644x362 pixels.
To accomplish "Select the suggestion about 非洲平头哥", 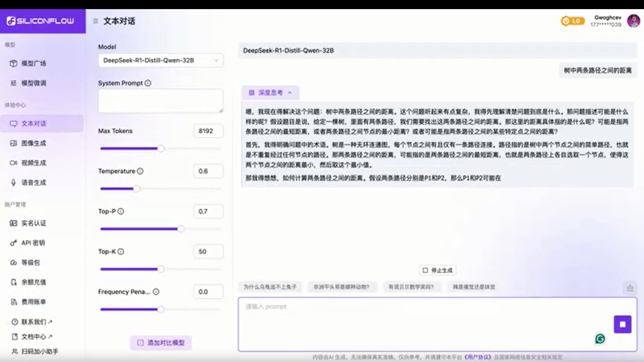I will 341,287.
